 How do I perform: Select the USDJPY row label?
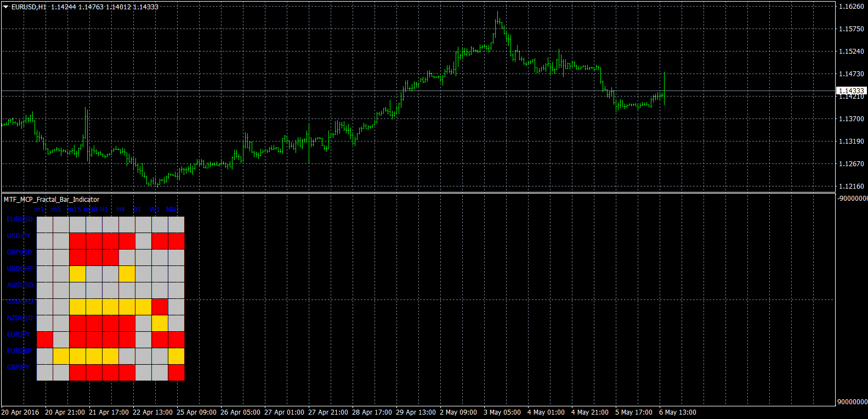19,236
